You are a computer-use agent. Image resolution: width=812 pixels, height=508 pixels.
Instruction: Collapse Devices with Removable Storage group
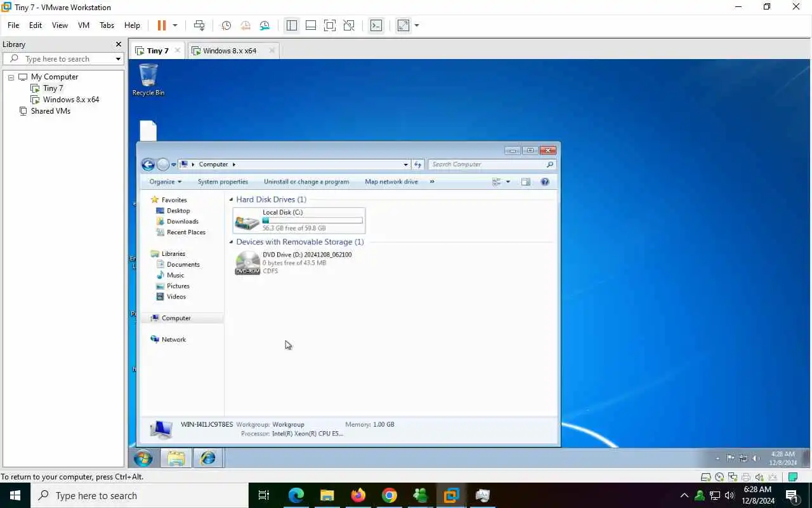(231, 242)
